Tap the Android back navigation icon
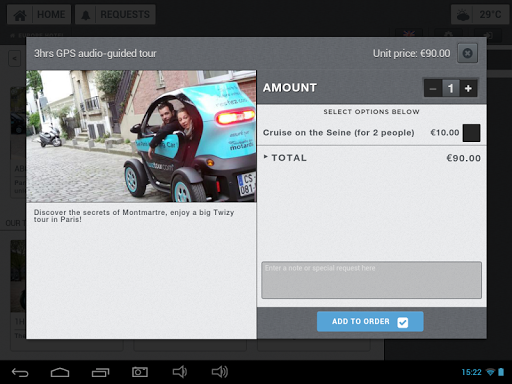The image size is (512, 384). [x=20, y=372]
